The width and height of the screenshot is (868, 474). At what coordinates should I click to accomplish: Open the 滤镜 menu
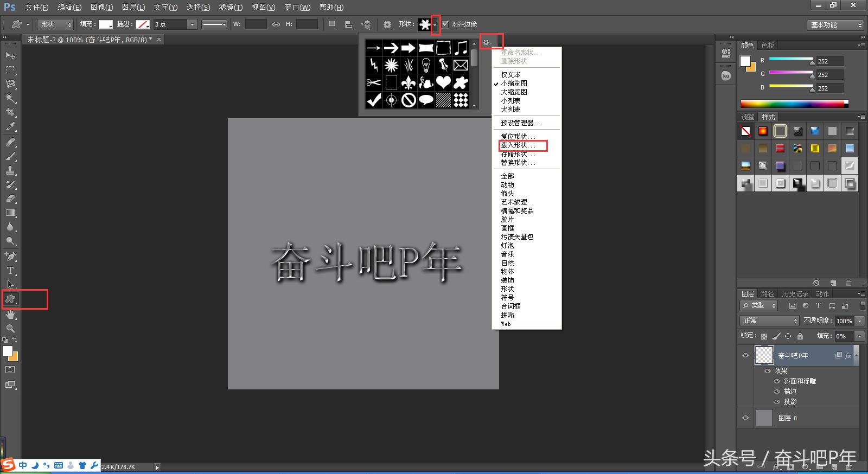pyautogui.click(x=231, y=7)
